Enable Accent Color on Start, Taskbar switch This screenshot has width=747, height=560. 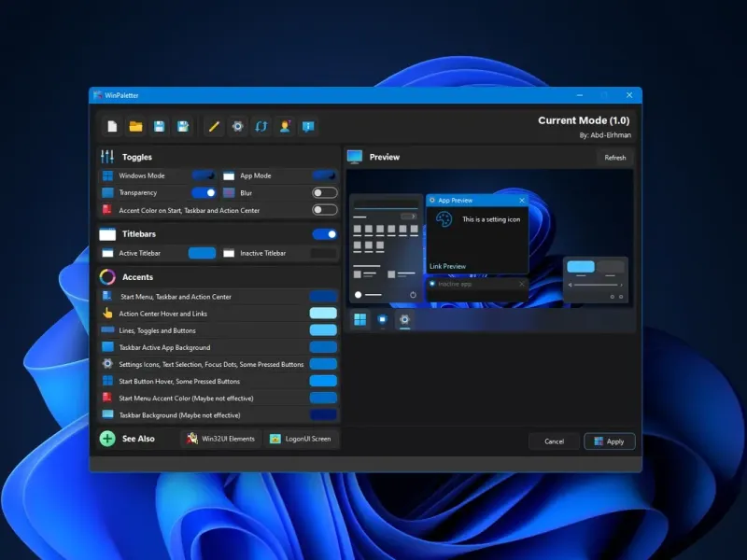click(324, 209)
